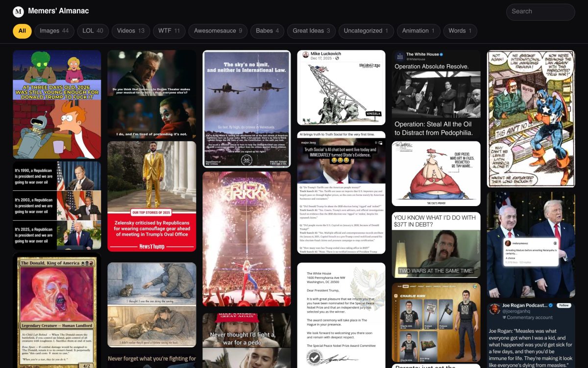Open 'Never thought I'd fight a war' meme
The height and width of the screenshot is (368, 588).
(246, 341)
